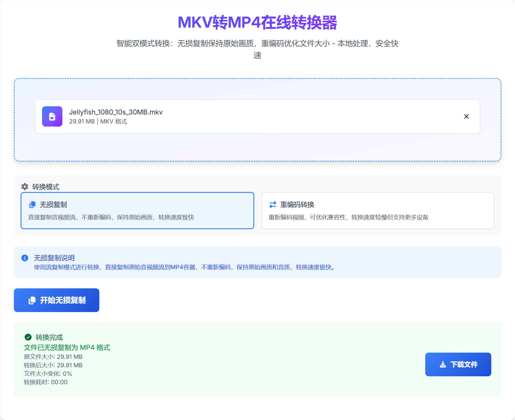Click the green checkmark icon beside 转换完成

coord(28,337)
